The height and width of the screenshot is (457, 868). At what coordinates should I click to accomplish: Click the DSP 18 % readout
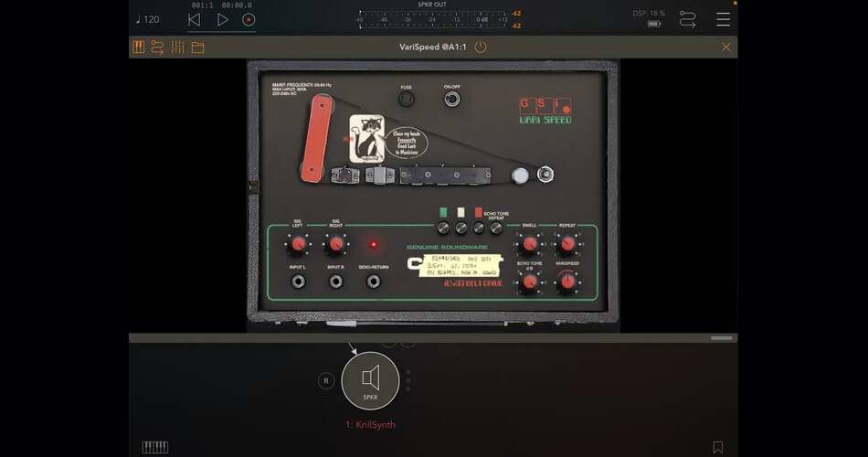[649, 14]
